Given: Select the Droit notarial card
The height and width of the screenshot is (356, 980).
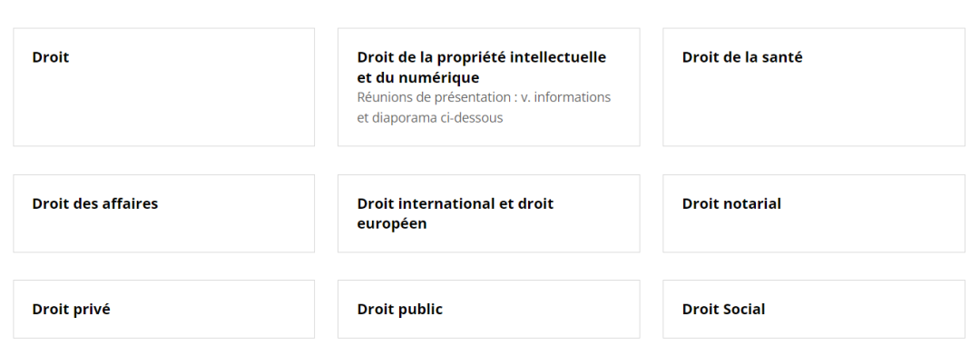Looking at the screenshot, I should pyautogui.click(x=814, y=213).
